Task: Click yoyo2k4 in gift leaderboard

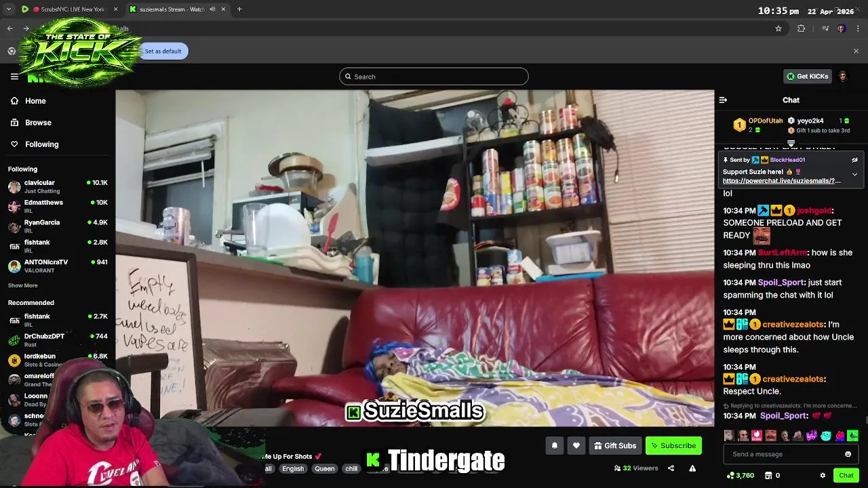Action: coord(810,121)
